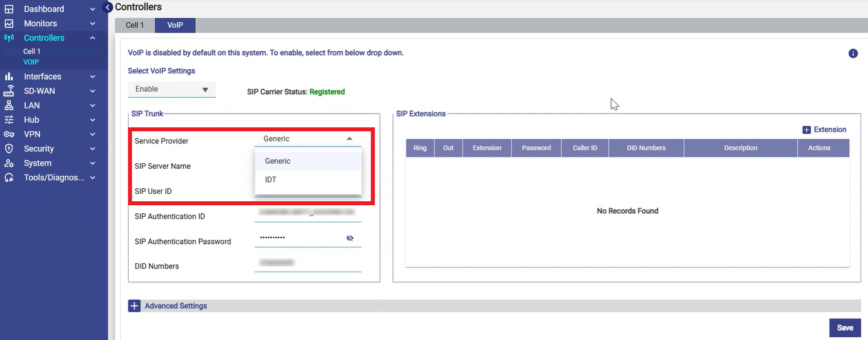Viewport: 868px width, 340px height.
Task: Click the Security shield icon
Action: pyautogui.click(x=9, y=148)
